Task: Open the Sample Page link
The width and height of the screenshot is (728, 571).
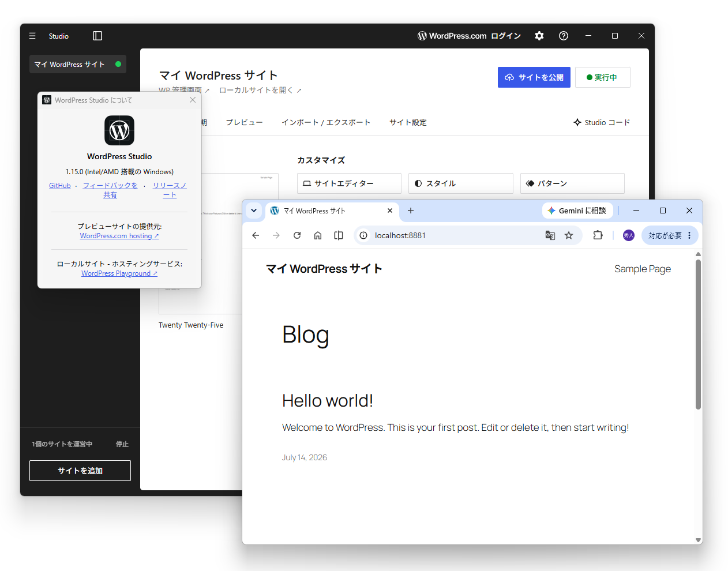Action: pyautogui.click(x=643, y=269)
